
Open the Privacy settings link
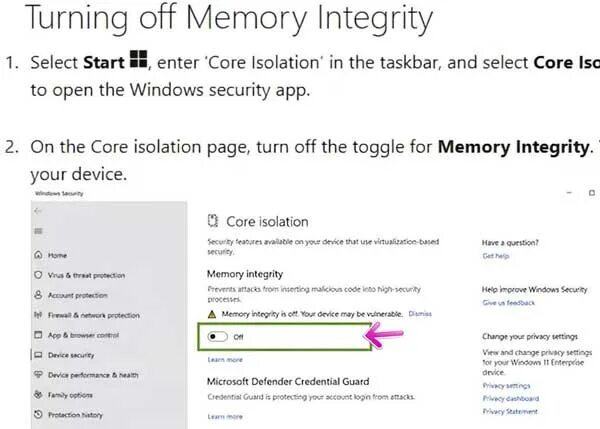[x=506, y=385]
